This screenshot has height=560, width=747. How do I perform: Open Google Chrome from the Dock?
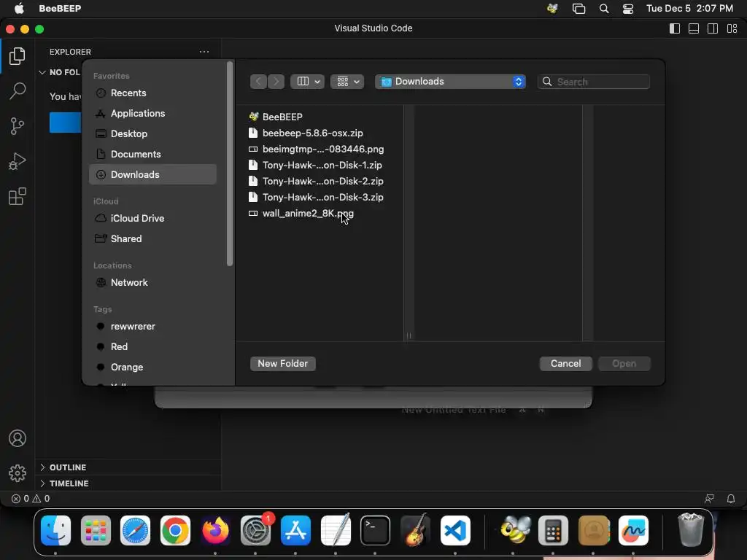tap(175, 531)
